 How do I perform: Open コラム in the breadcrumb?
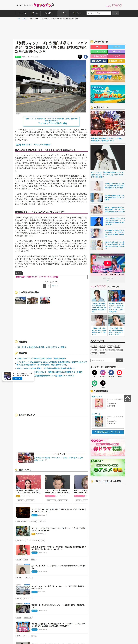point(24,18)
